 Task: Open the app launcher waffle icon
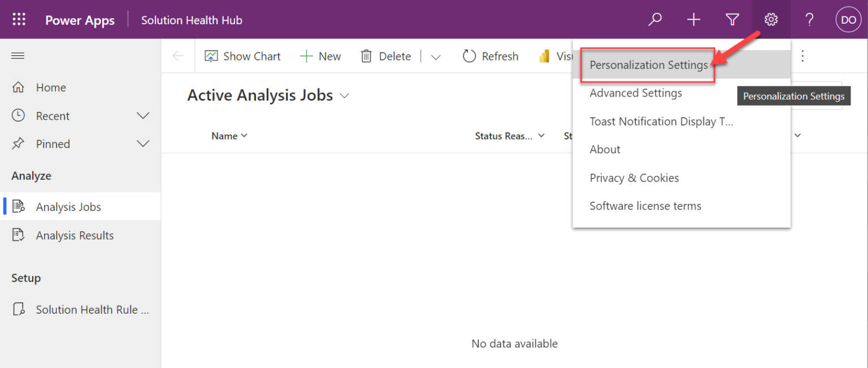point(19,20)
